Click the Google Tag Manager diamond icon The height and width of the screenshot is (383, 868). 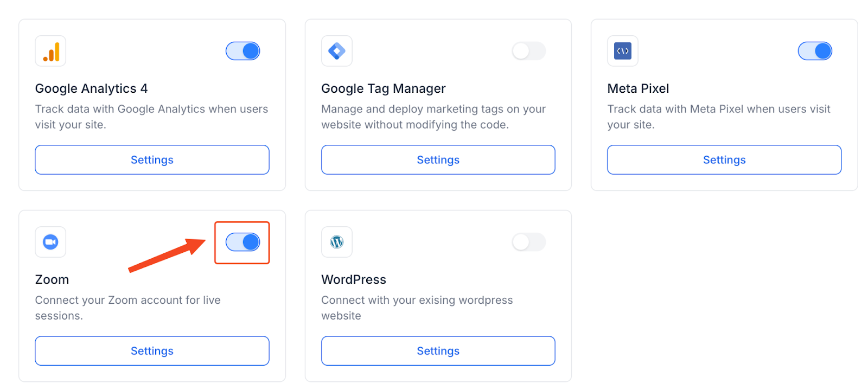(337, 51)
